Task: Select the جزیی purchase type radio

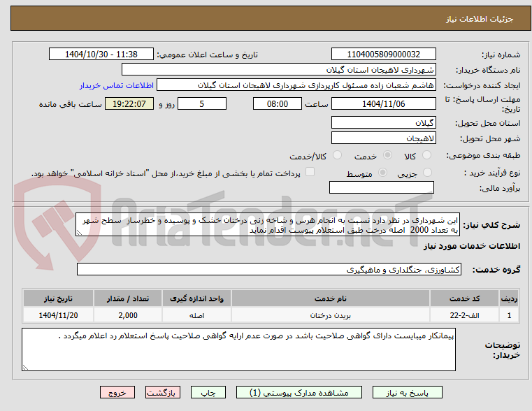Action: pyautogui.click(x=428, y=172)
